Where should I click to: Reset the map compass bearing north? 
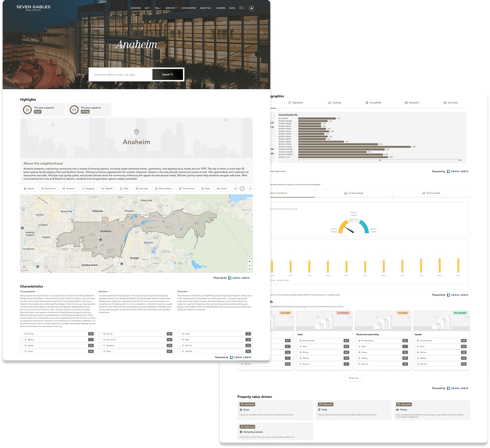(x=249, y=269)
